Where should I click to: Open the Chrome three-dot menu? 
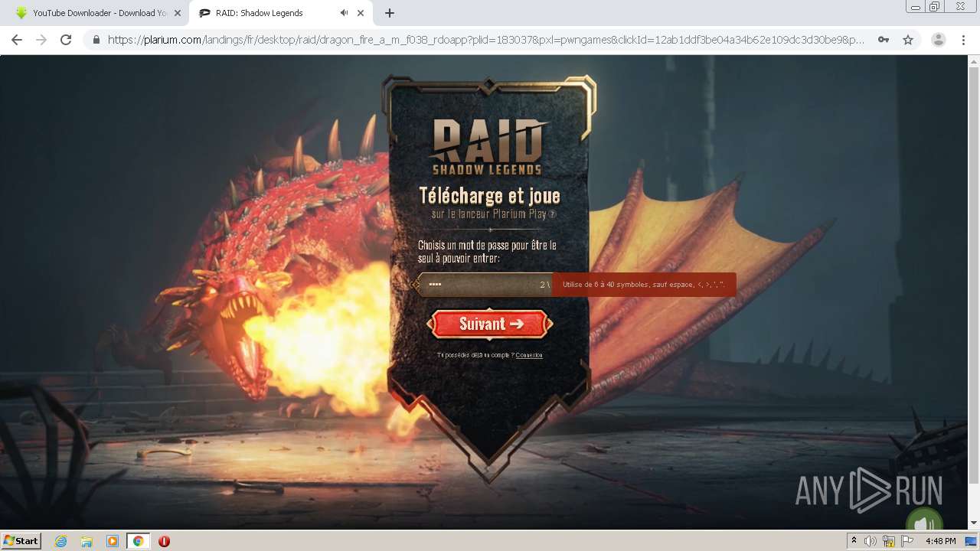coord(963,40)
